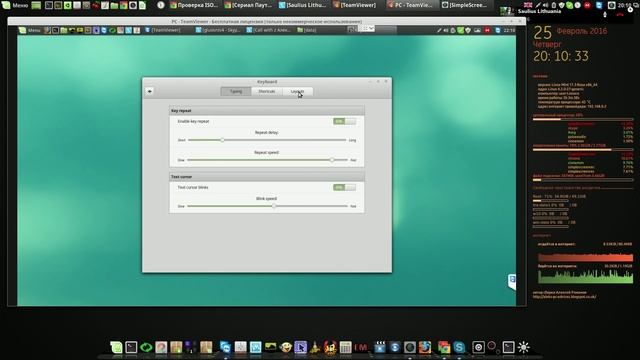Switch to the Сериал Паут taskbar window

coord(248,5)
